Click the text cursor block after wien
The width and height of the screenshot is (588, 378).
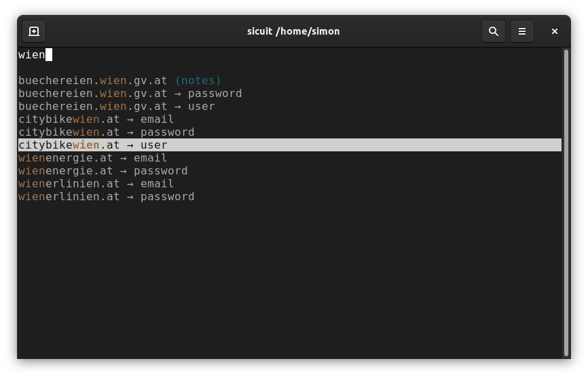click(x=49, y=55)
